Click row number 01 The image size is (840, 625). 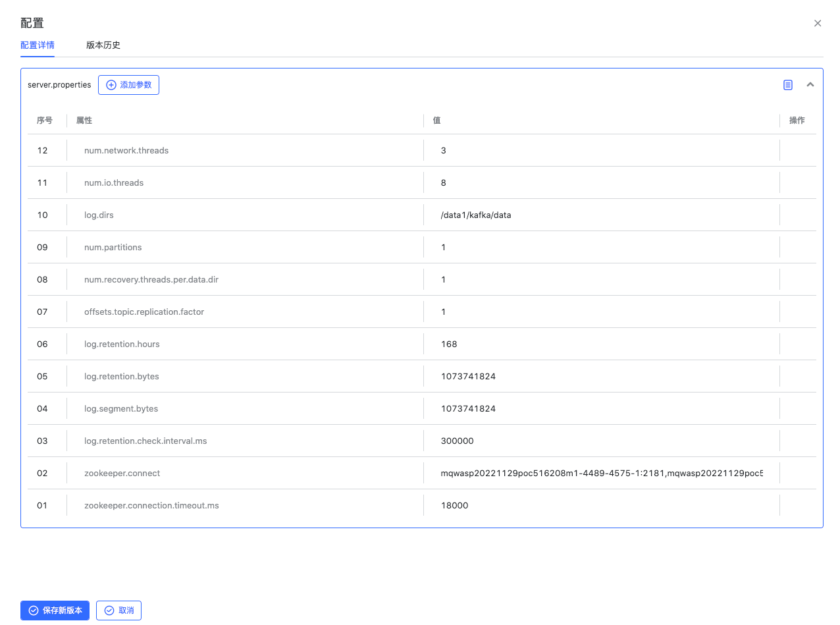43,506
